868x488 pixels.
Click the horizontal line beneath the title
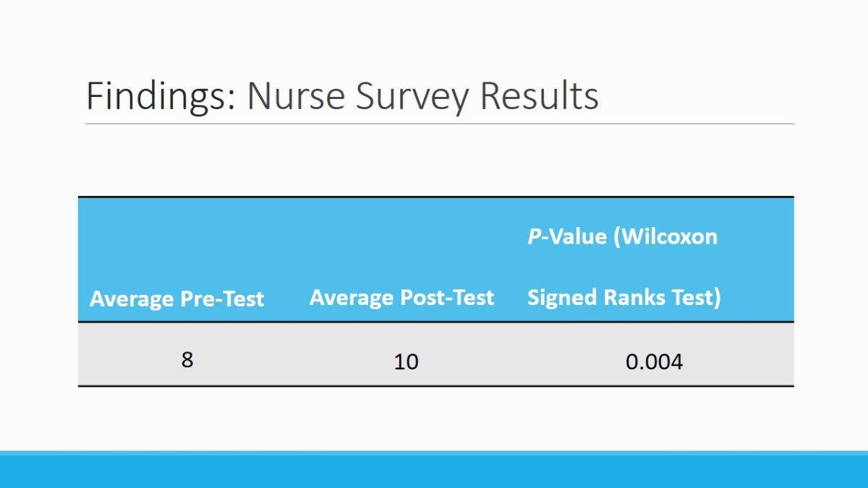[x=439, y=124]
